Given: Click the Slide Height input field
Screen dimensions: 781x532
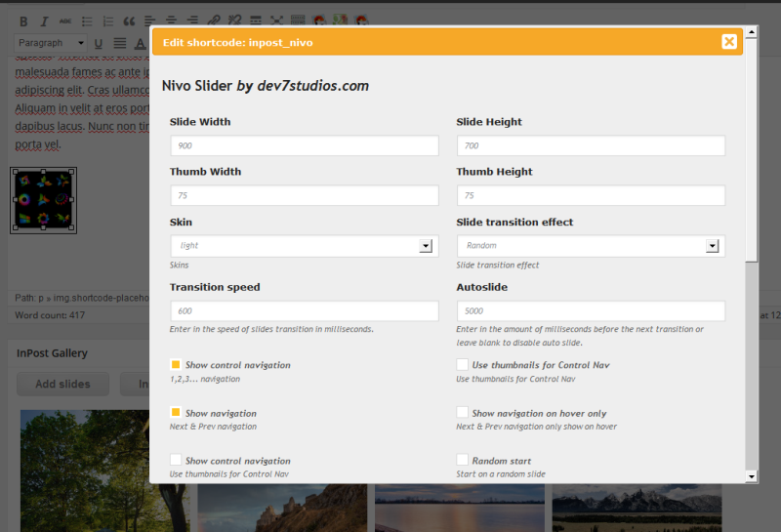Looking at the screenshot, I should [591, 146].
